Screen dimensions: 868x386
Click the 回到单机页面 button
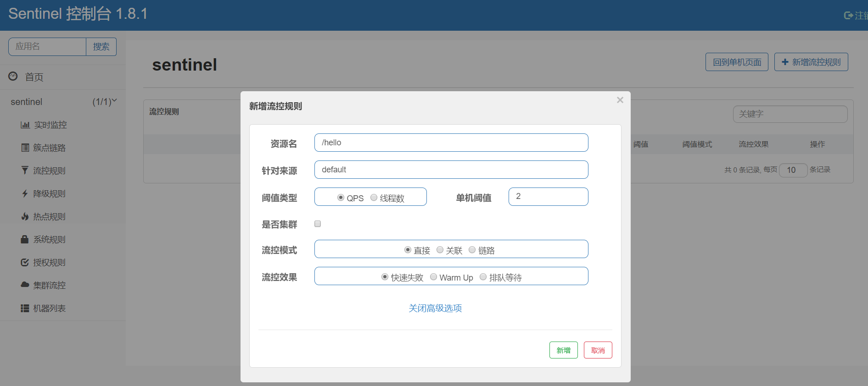coord(737,62)
